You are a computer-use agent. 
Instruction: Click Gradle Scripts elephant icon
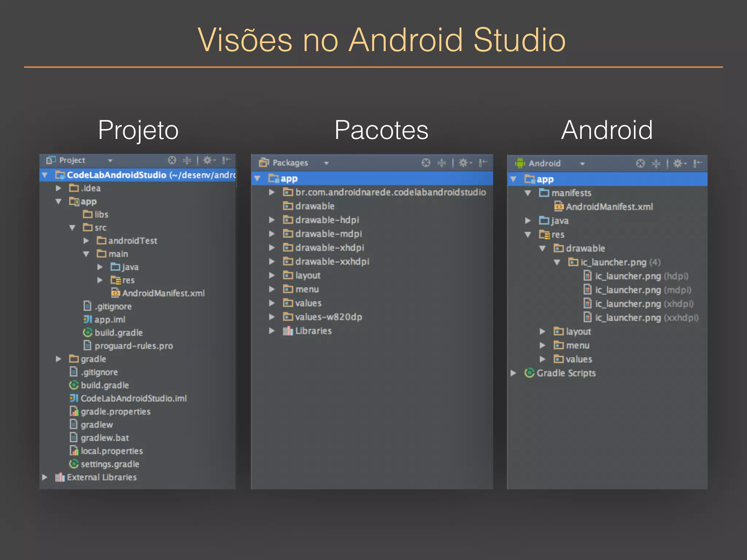529,373
